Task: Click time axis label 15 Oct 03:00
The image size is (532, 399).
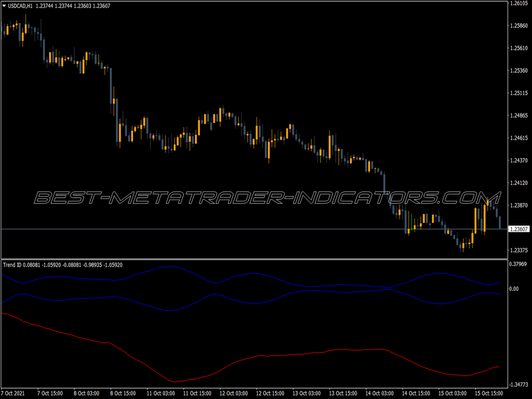Action: (x=453, y=393)
